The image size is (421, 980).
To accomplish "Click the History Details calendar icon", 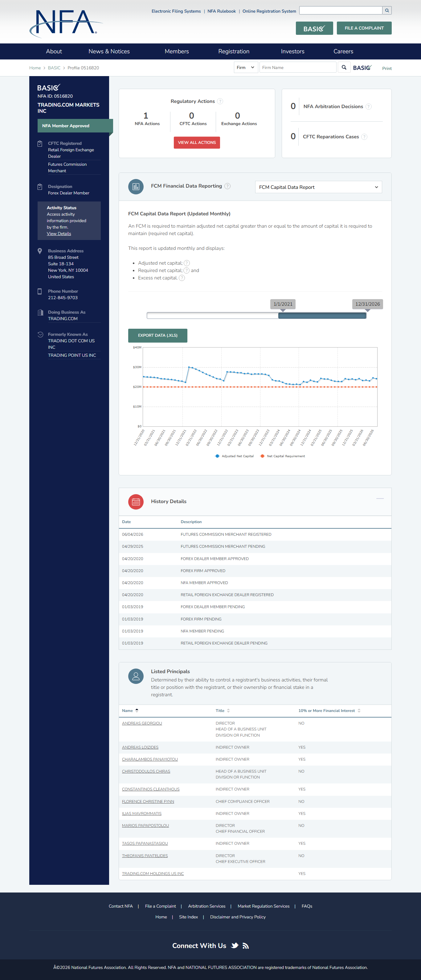I will click(x=136, y=502).
